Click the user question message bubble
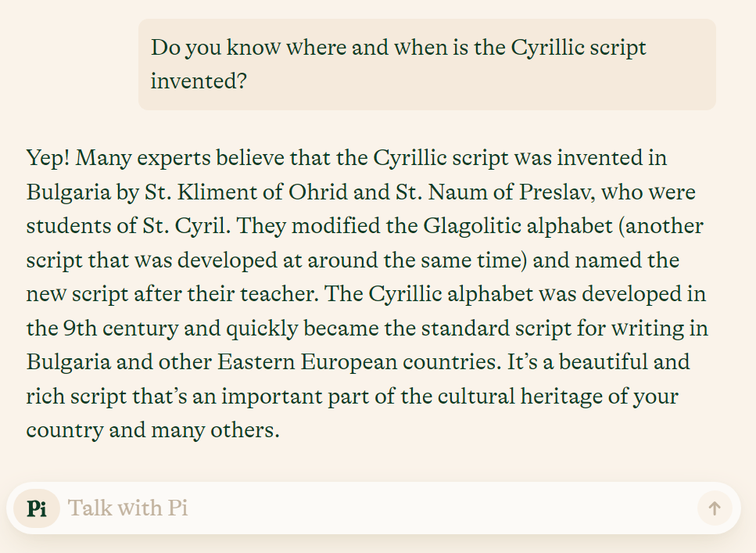 427,64
